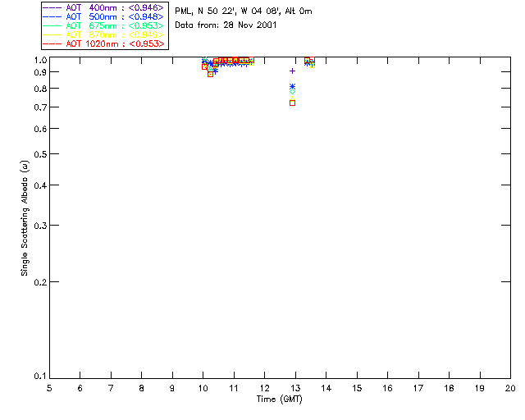Click the x-axis tick label 7

coord(111,389)
